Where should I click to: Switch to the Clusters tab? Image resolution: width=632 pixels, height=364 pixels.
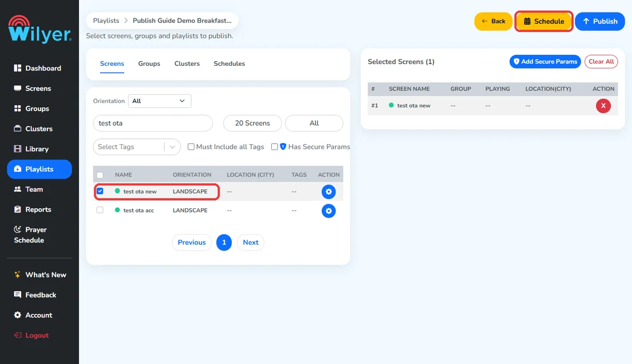click(187, 64)
